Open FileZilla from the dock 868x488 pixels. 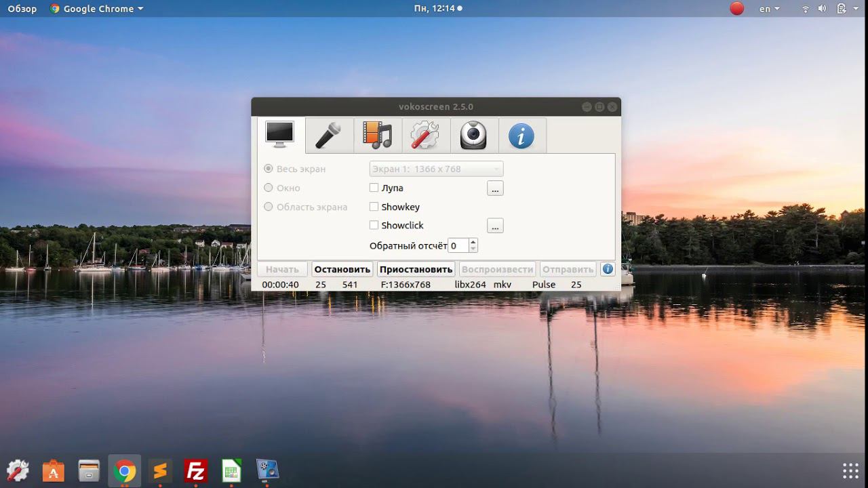(195, 470)
